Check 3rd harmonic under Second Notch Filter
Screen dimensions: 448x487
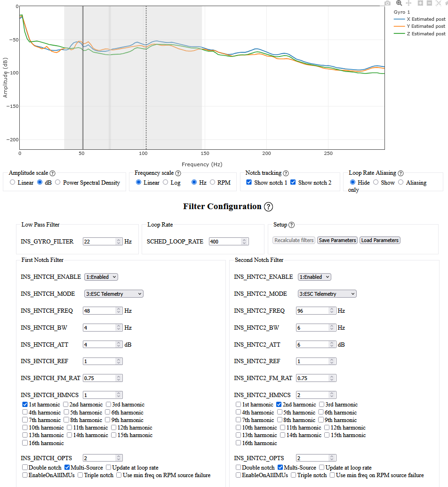pos(322,405)
